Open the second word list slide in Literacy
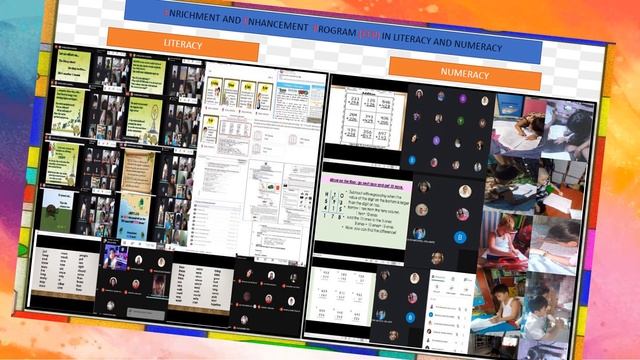Viewport: 640px width, 360px height. [x=200, y=289]
